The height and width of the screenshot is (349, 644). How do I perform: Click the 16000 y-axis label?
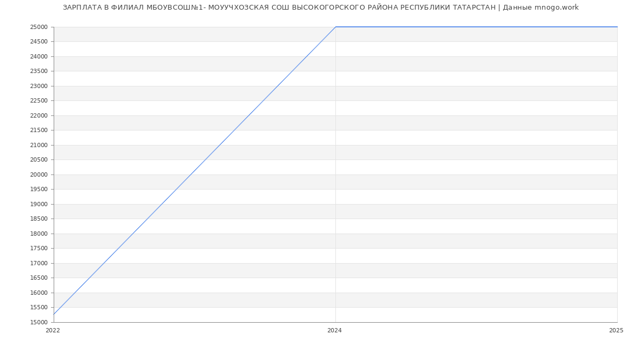(39, 293)
